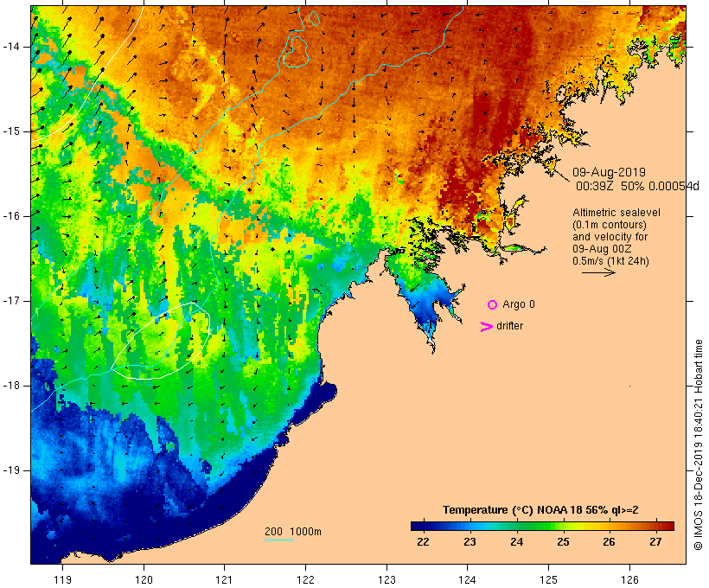This screenshot has height=588, width=709.
Task: Click the cyan 200m isobath legend line
Action: 279,540
